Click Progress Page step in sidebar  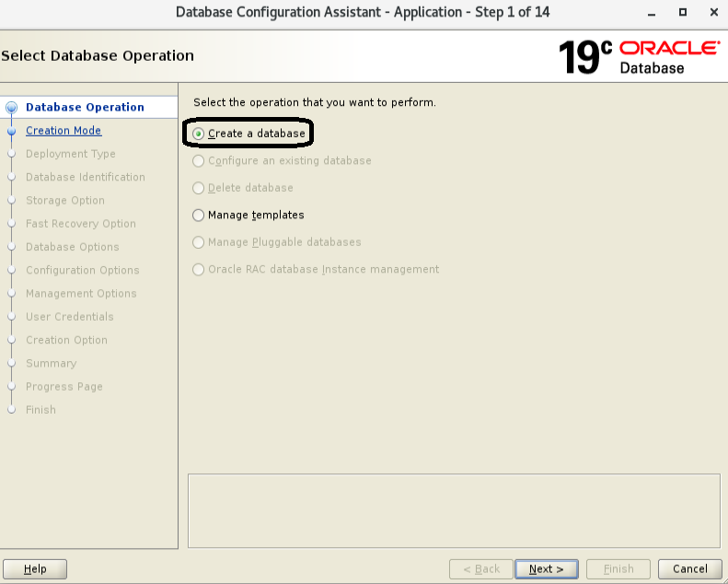64,386
